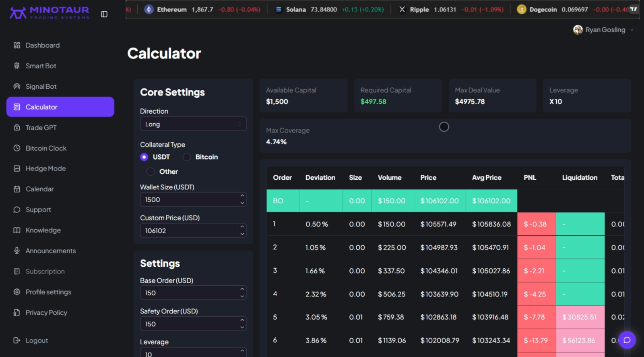Increase Base Order with the up arrow
Screen dimensions: 644x357
[x=242, y=289]
